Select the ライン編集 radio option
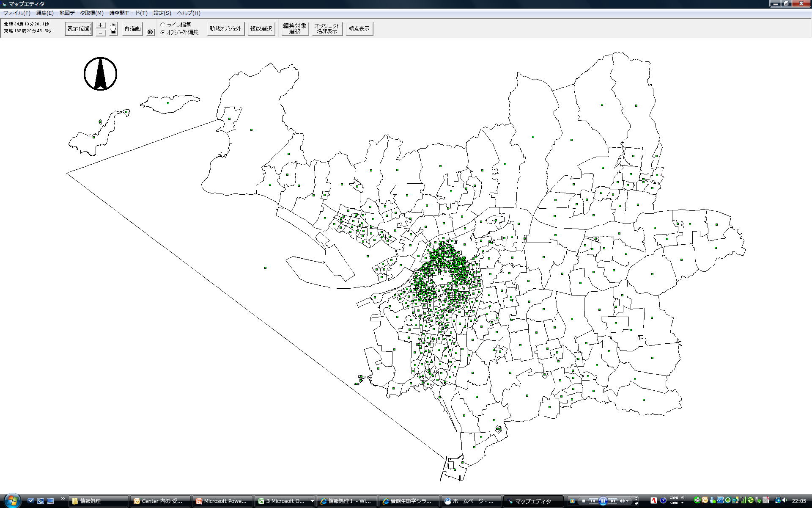The image size is (812, 508). coord(176,25)
